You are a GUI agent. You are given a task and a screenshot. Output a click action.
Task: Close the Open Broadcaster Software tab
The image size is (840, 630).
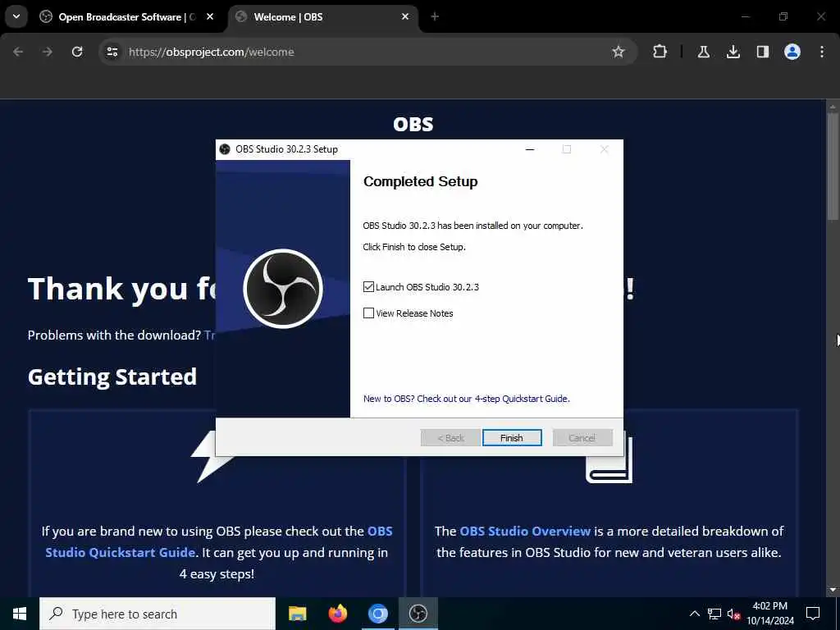tap(210, 17)
